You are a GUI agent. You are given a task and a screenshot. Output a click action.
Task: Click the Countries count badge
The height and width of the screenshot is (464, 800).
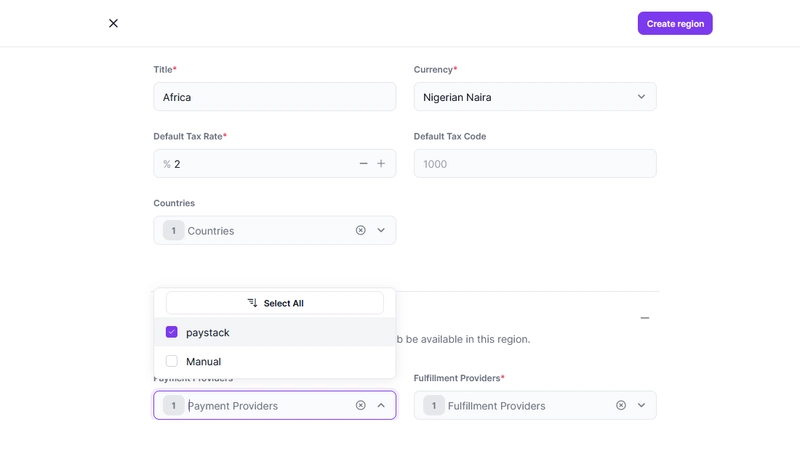tap(173, 231)
